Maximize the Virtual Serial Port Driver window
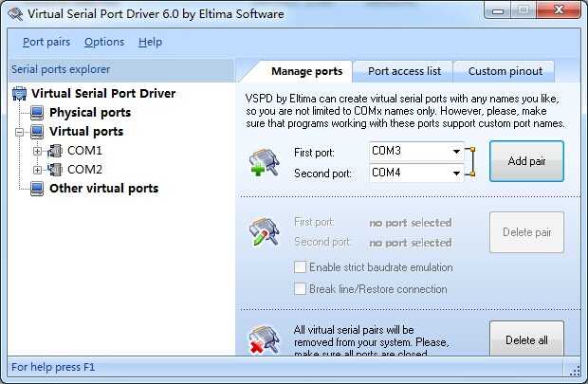Screen dimensions: 588x384 point(524,10)
